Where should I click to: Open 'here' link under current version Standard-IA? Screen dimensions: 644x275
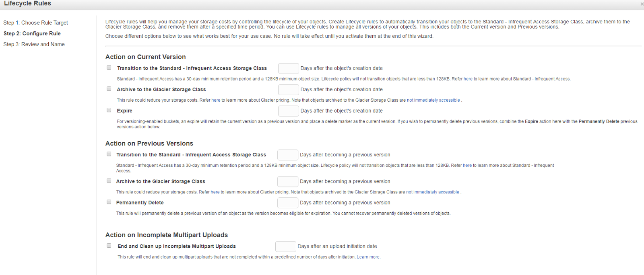[468, 79]
